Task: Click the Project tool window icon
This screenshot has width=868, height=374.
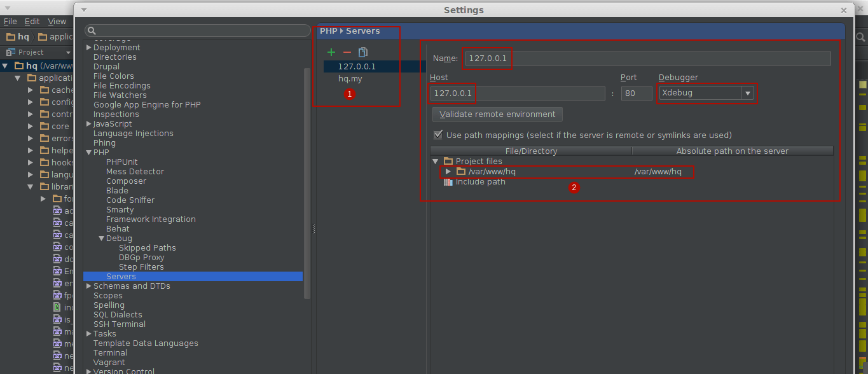Action: coord(11,52)
